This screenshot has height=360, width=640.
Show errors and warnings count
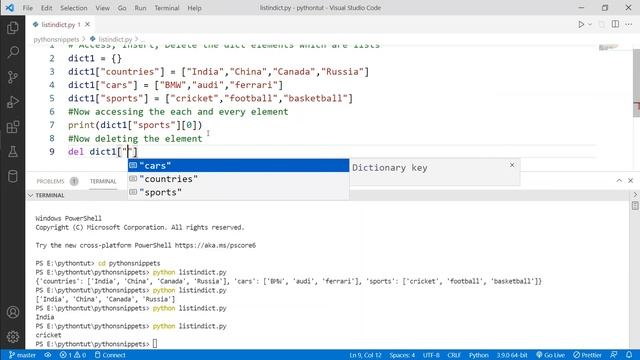click(x=73, y=355)
